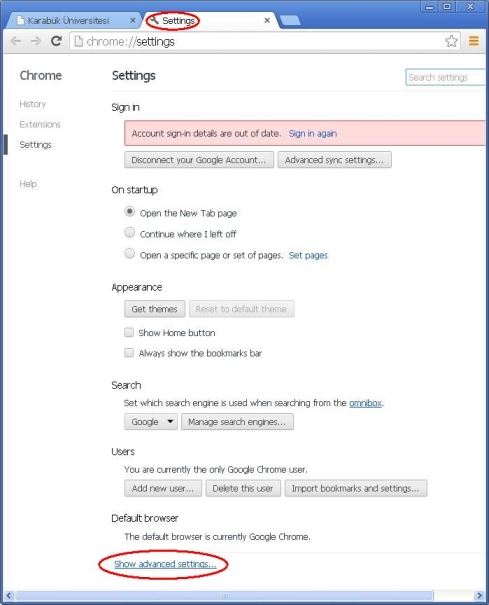Image resolution: width=489 pixels, height=605 pixels.
Task: Switch to Karabük Üniversitesi tab
Action: 68,20
